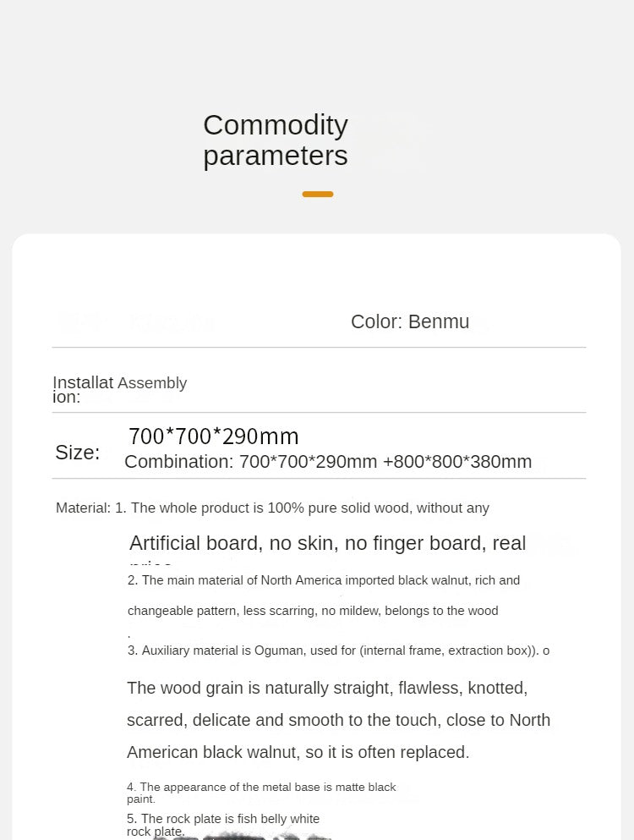Click the scarred, delicate and smooth line

click(338, 720)
